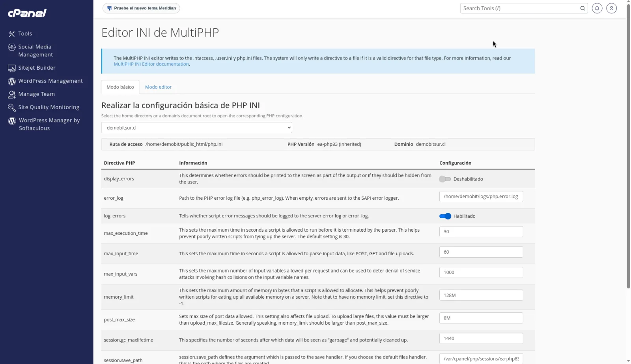Click the page vertical scrollbar

(x=628, y=146)
